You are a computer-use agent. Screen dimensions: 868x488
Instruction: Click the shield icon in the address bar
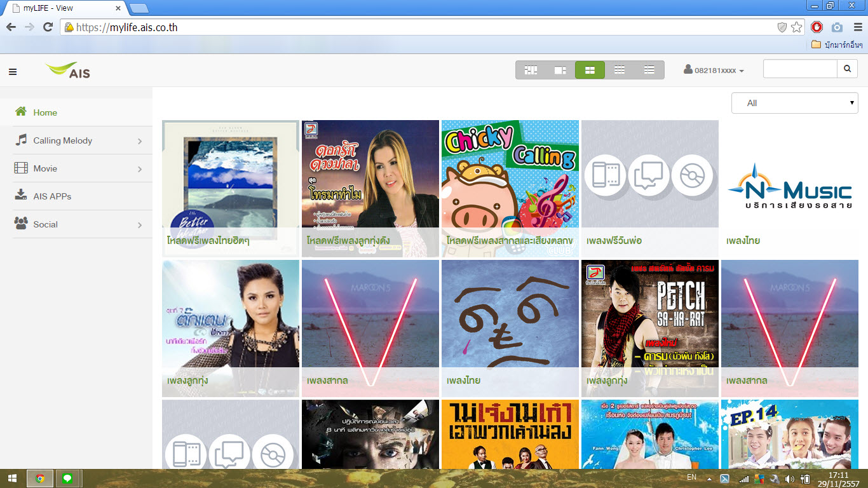tap(783, 27)
